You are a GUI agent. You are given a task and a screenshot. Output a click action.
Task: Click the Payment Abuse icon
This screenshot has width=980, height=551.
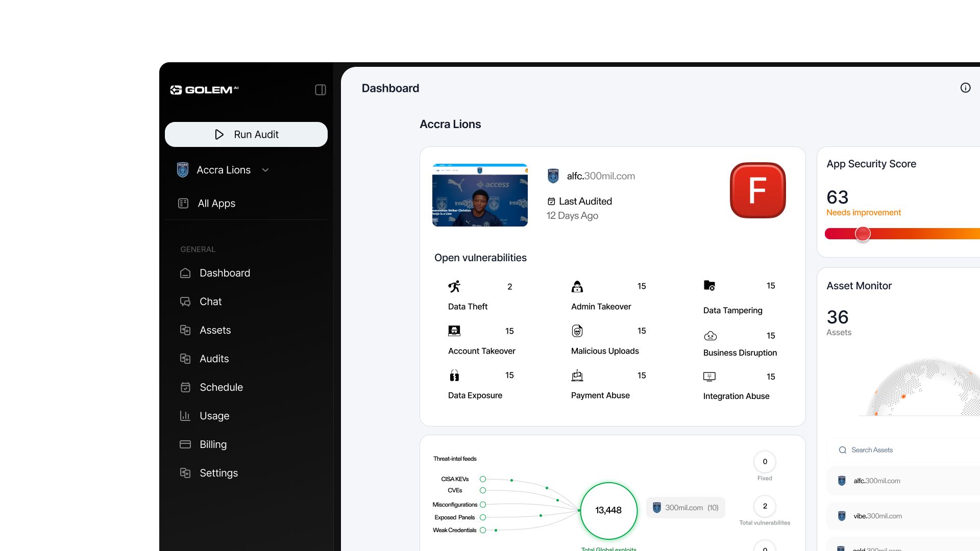(x=577, y=375)
